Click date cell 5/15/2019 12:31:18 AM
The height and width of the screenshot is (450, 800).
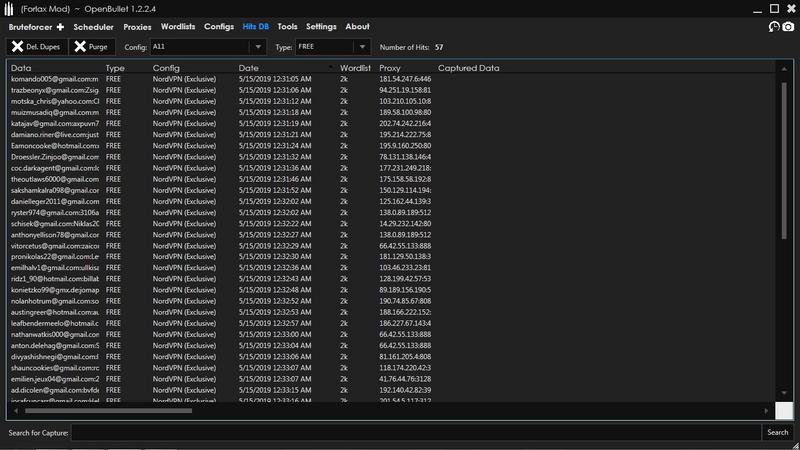[x=275, y=113]
